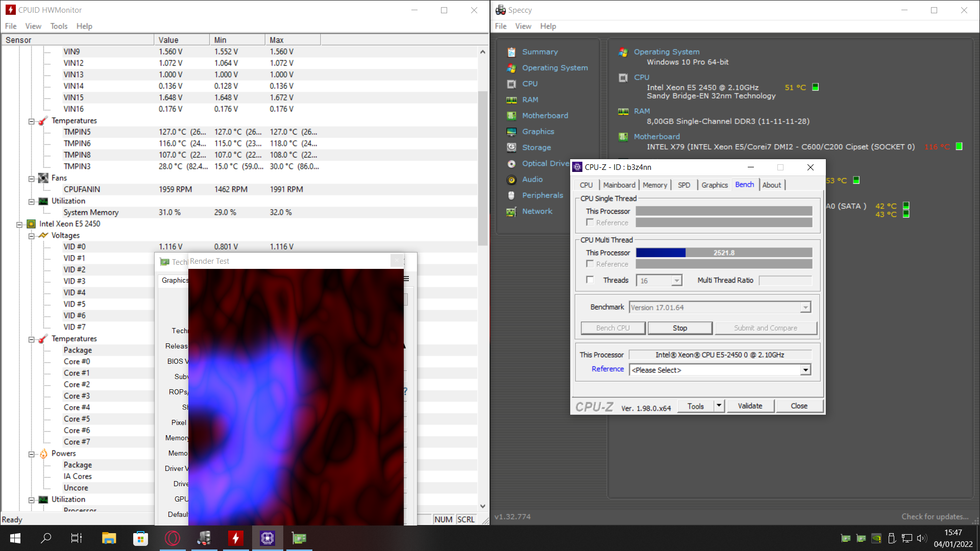Click the Graphics sidebar icon in Speccy
Viewport: 980px width, 551px height.
(511, 132)
